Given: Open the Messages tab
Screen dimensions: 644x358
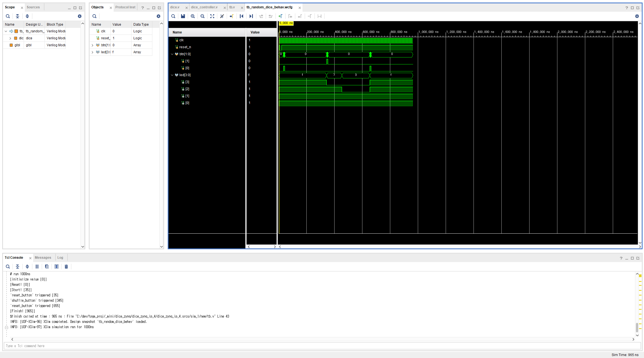Looking at the screenshot, I should 43,258.
